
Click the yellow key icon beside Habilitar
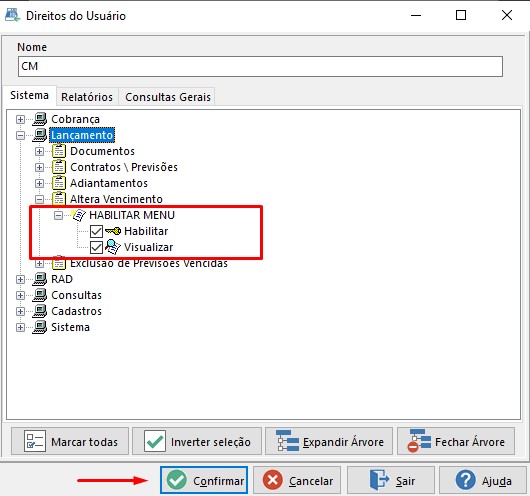point(113,231)
